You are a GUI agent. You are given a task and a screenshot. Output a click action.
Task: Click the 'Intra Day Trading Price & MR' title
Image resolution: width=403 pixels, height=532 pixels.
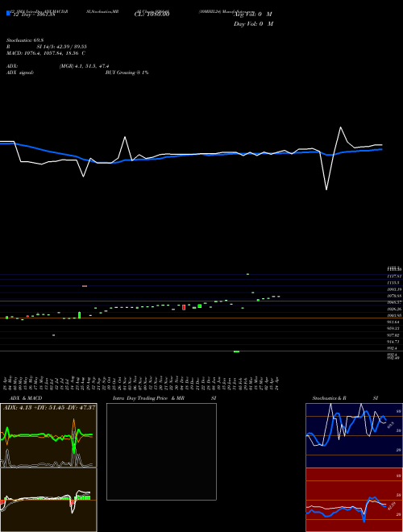click(x=149, y=398)
